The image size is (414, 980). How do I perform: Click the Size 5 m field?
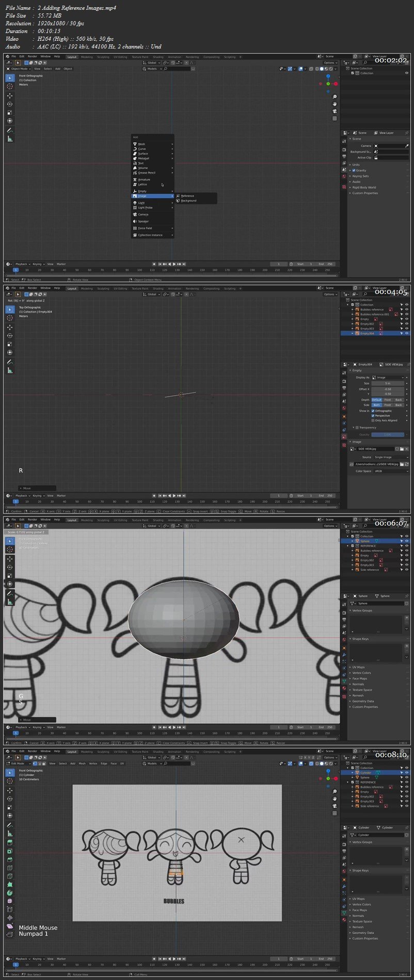[x=388, y=384]
